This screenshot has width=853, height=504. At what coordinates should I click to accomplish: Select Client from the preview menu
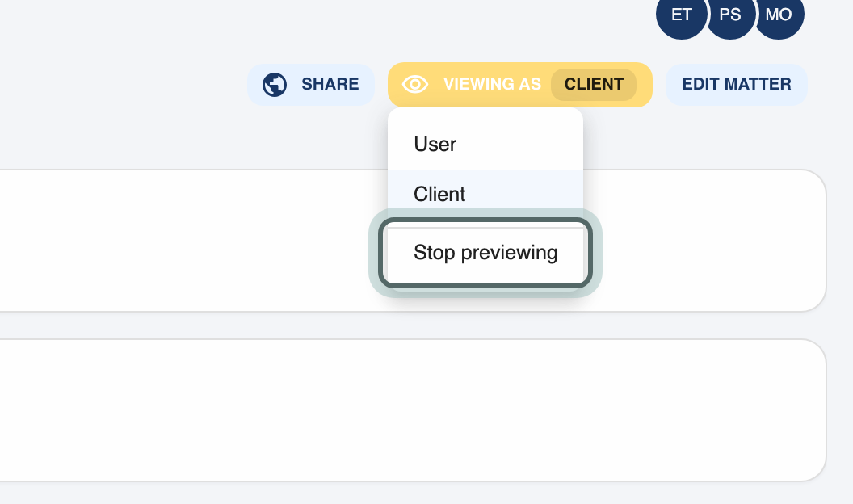[485, 194]
